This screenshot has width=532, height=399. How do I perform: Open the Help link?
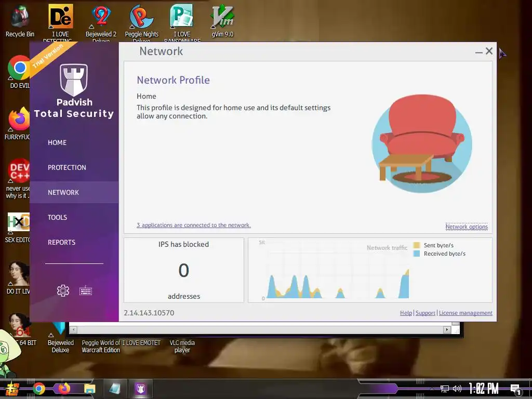point(406,313)
